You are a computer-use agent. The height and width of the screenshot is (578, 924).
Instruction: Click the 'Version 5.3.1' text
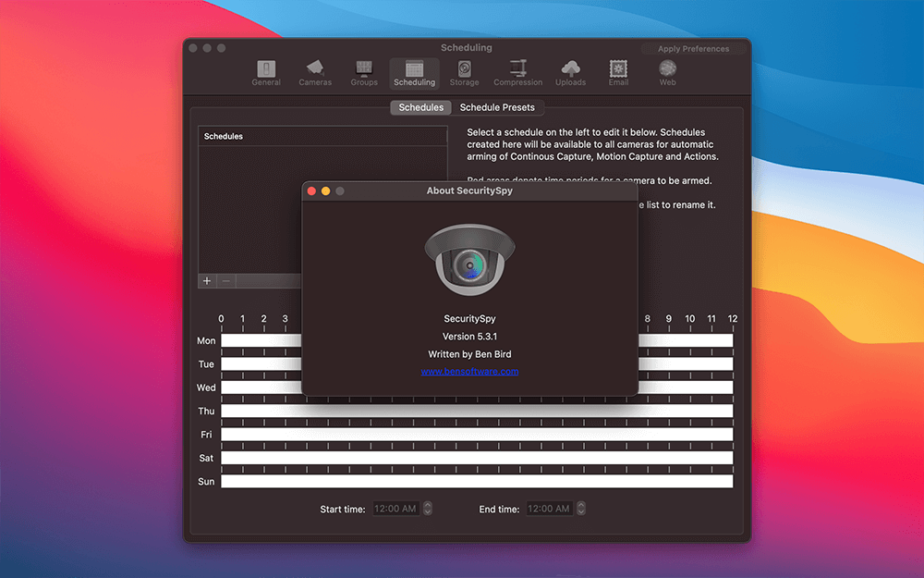point(469,337)
